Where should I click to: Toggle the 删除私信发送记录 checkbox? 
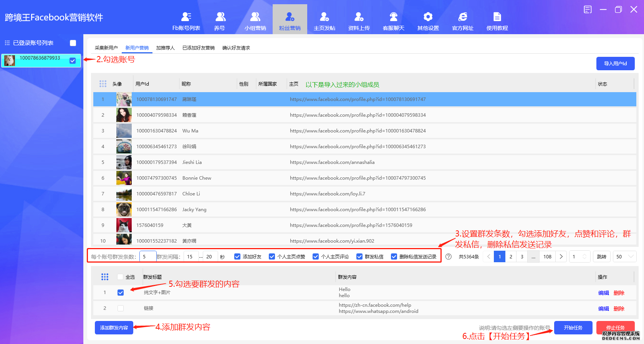click(x=394, y=256)
